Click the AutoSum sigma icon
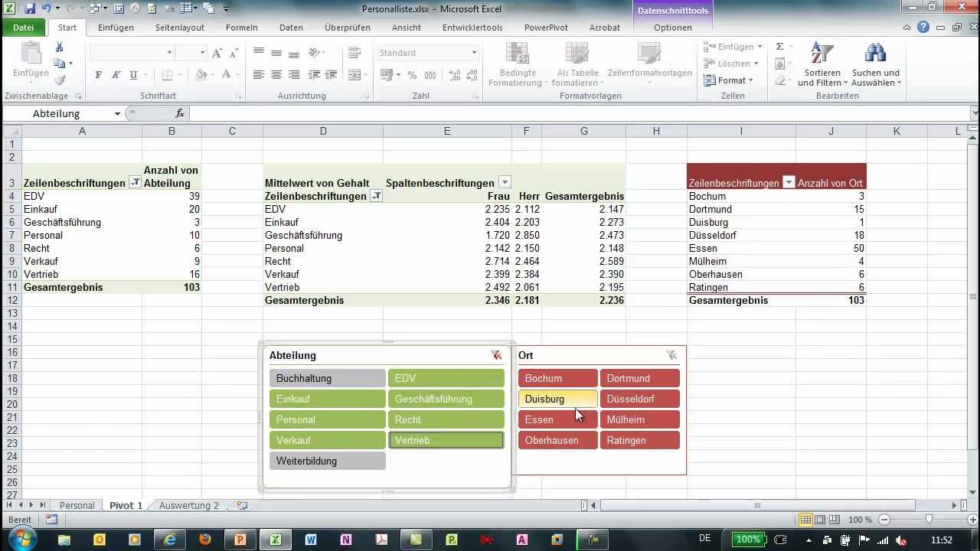The height and width of the screenshot is (551, 980). click(x=779, y=47)
